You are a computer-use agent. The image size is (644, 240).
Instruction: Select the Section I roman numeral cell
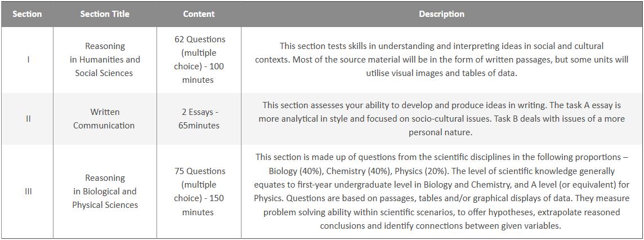click(28, 60)
